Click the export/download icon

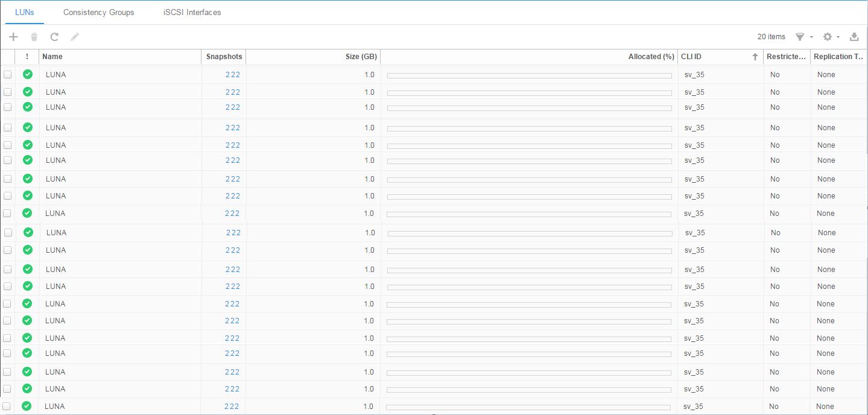pyautogui.click(x=854, y=36)
